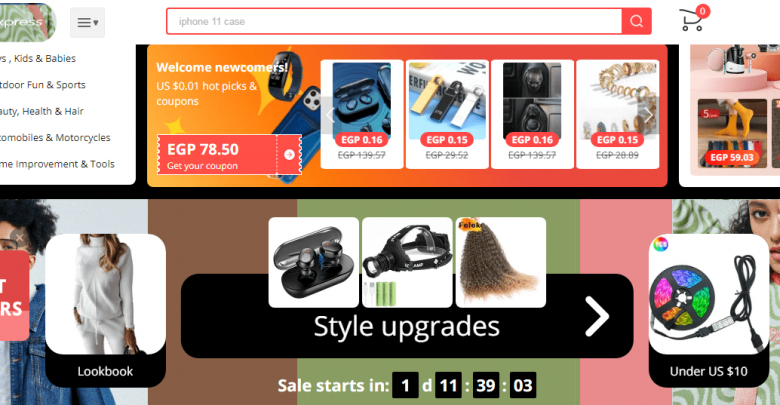Open the Under US $10 card

click(x=709, y=310)
